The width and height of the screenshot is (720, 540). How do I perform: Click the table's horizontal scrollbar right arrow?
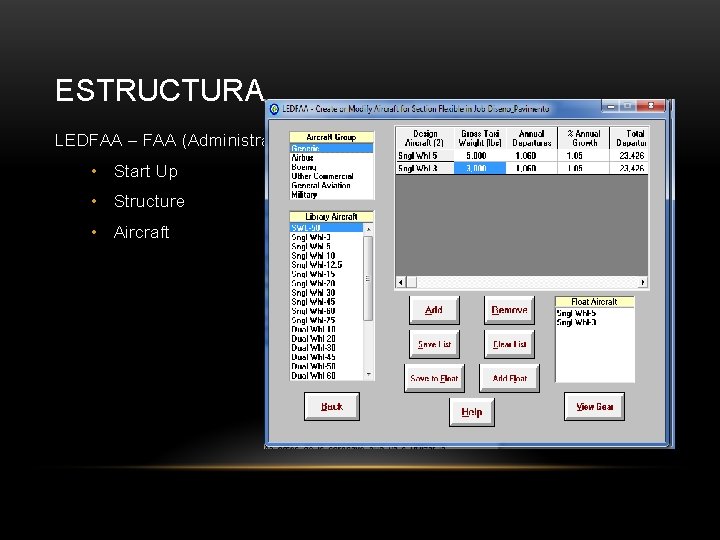643,282
